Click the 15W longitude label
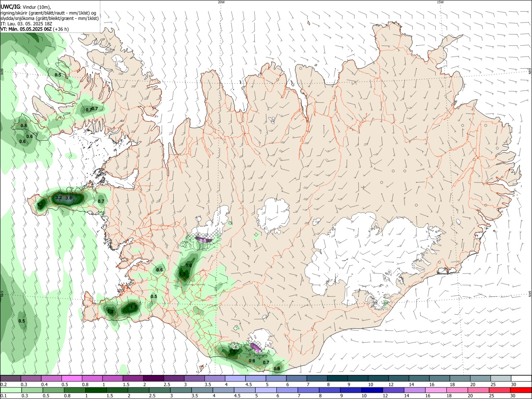Image resolution: width=532 pixels, height=399 pixels. point(440,2)
